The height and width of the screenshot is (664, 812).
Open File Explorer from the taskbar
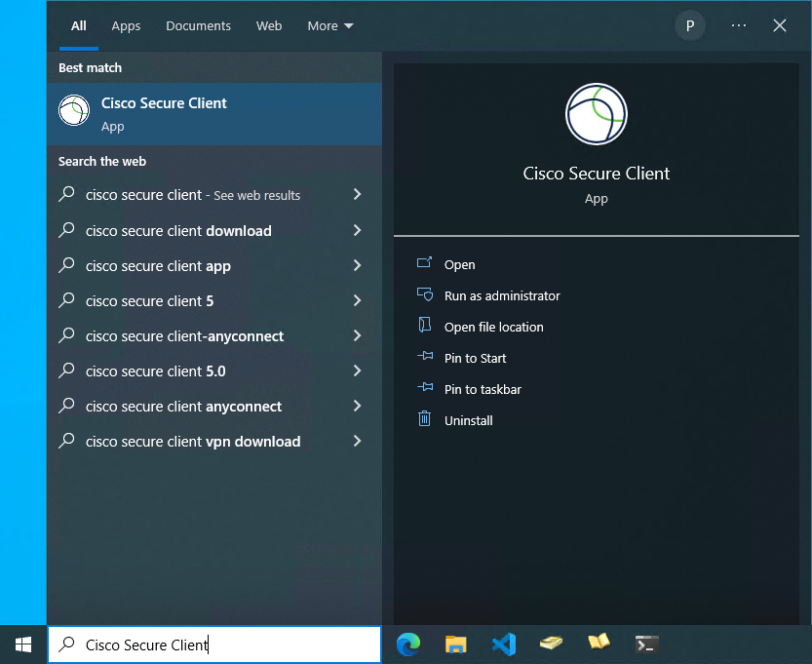click(x=455, y=644)
